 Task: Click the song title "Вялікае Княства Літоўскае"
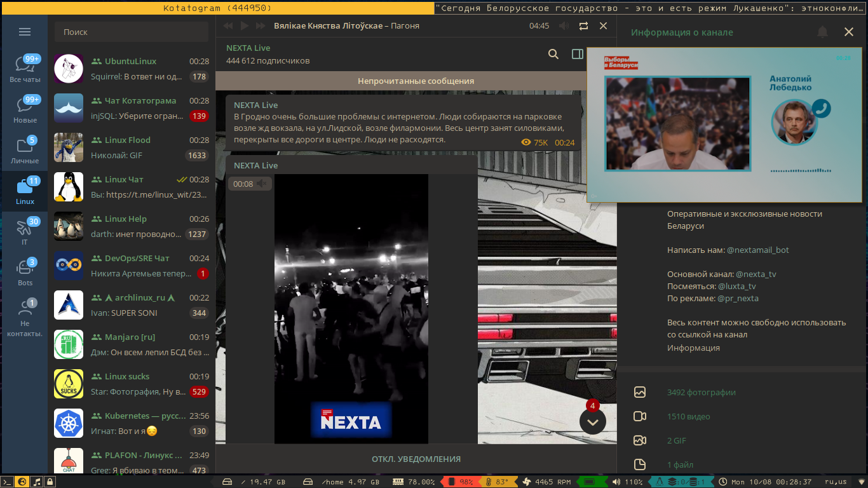point(328,26)
